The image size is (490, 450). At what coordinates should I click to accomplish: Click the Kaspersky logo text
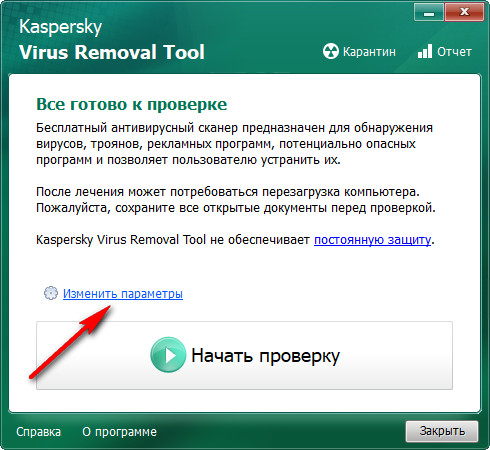point(60,27)
